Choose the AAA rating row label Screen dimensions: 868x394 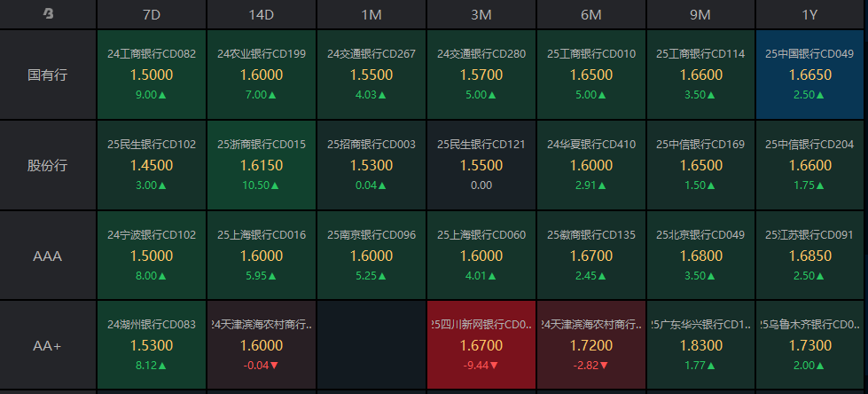pos(48,256)
